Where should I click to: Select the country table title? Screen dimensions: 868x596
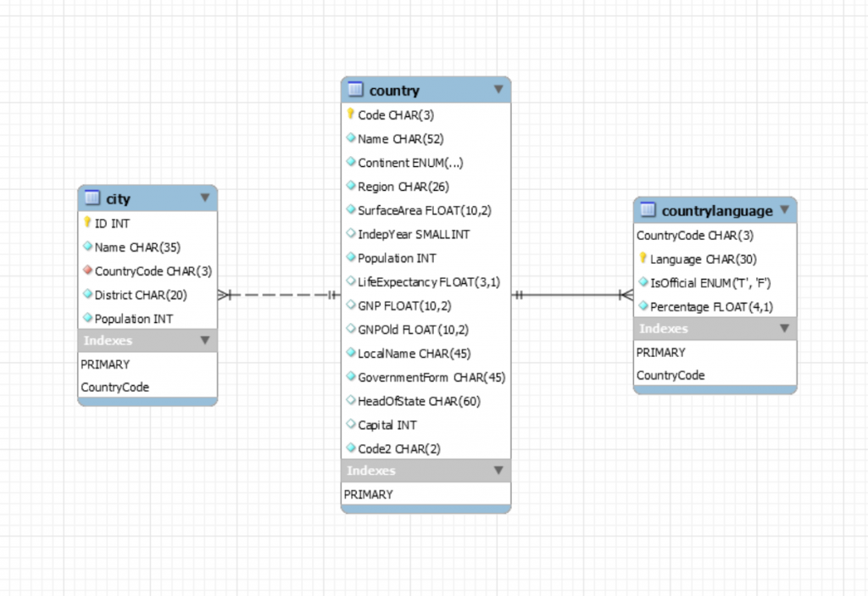click(x=394, y=90)
